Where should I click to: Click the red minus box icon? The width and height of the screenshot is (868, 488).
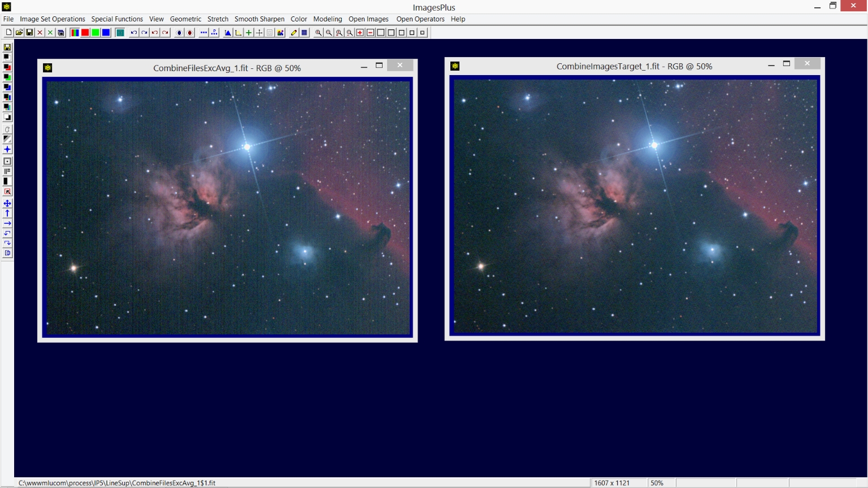[x=370, y=33]
